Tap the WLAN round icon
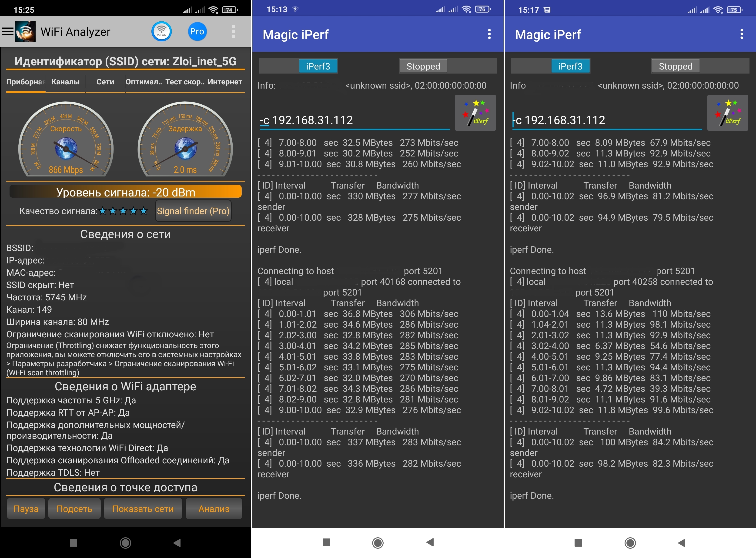 (x=161, y=32)
